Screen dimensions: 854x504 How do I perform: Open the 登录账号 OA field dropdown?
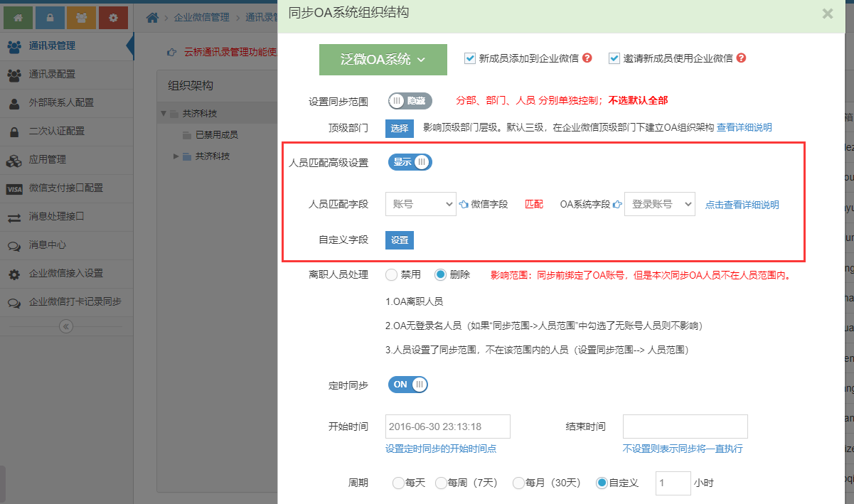tap(659, 204)
